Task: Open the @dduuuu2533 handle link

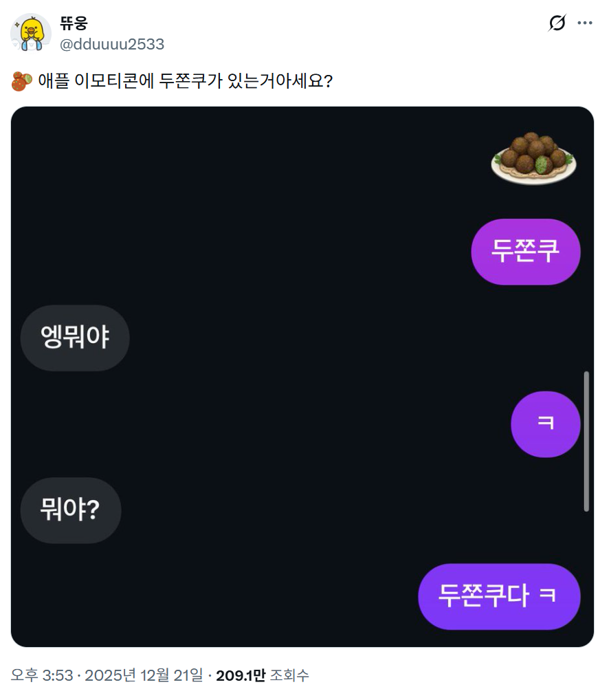Action: pyautogui.click(x=112, y=45)
